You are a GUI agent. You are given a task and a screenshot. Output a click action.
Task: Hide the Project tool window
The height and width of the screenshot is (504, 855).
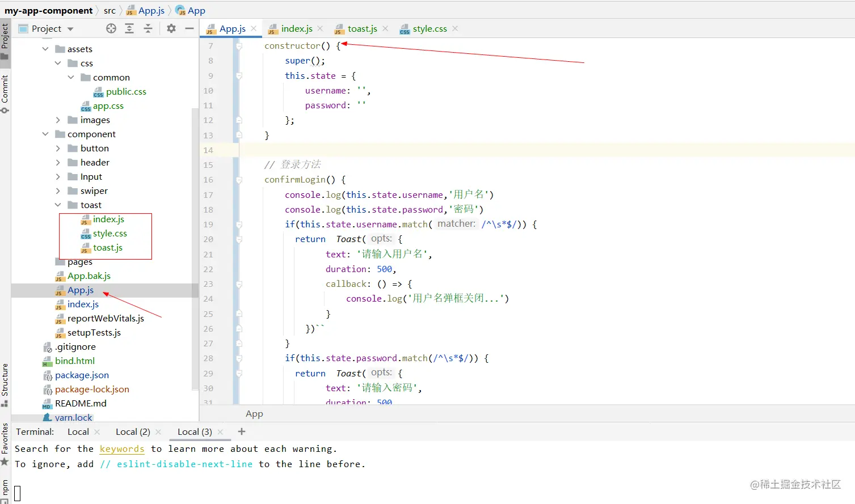(189, 28)
